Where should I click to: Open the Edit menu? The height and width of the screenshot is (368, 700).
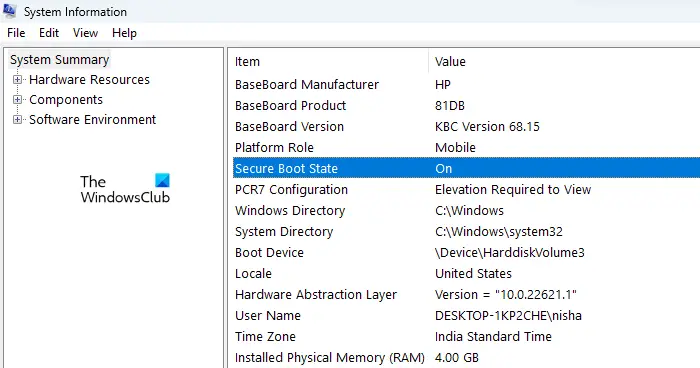tap(49, 33)
